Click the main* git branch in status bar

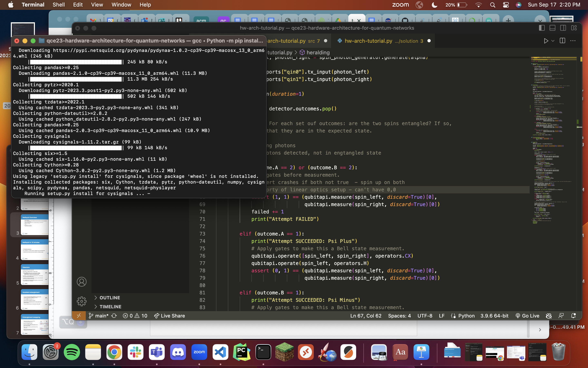98,316
